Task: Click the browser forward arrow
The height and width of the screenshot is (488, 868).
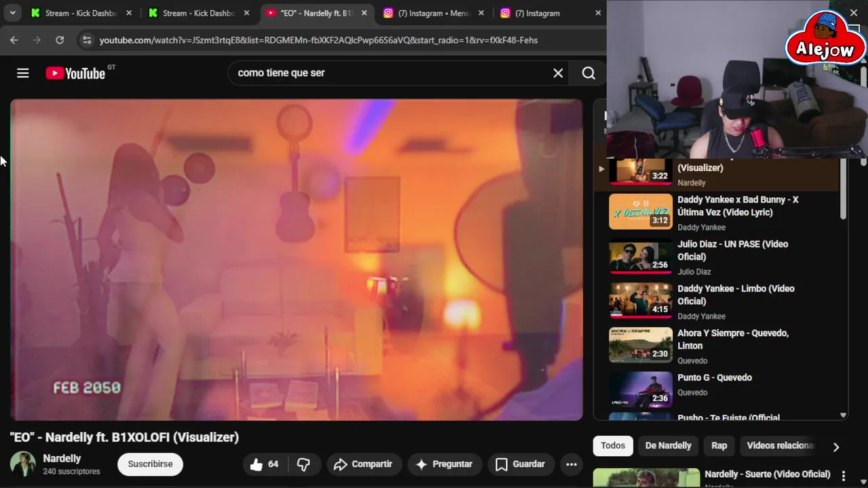Action: tap(37, 40)
